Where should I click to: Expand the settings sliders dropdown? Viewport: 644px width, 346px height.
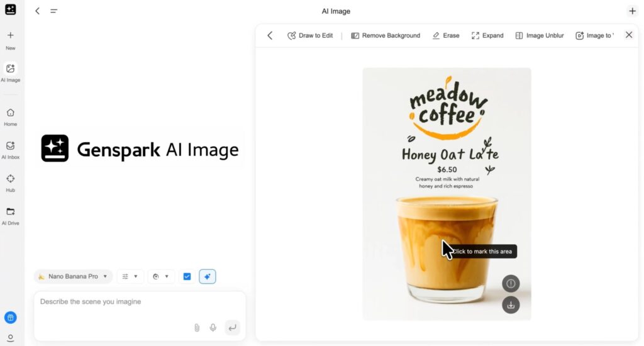coord(130,276)
